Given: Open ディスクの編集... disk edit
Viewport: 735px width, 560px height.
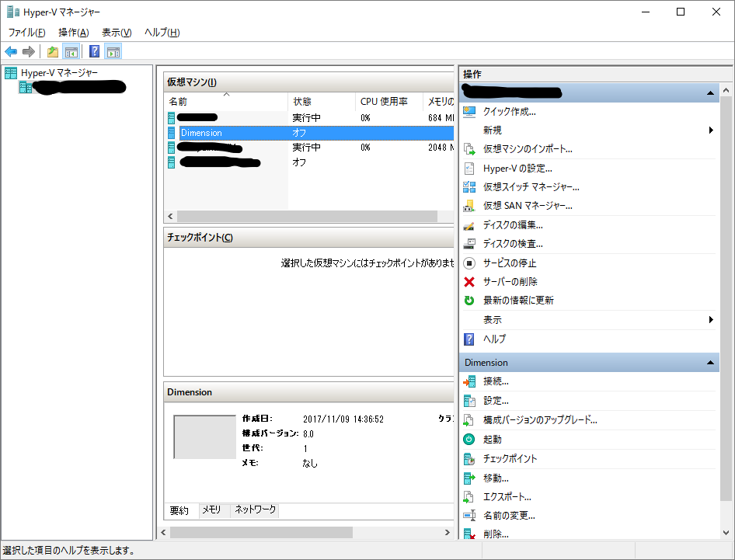Looking at the screenshot, I should [514, 225].
